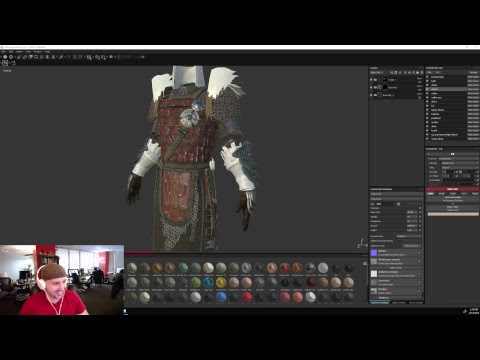
Task: Click the beige base color swatch bar
Action: 453,214
